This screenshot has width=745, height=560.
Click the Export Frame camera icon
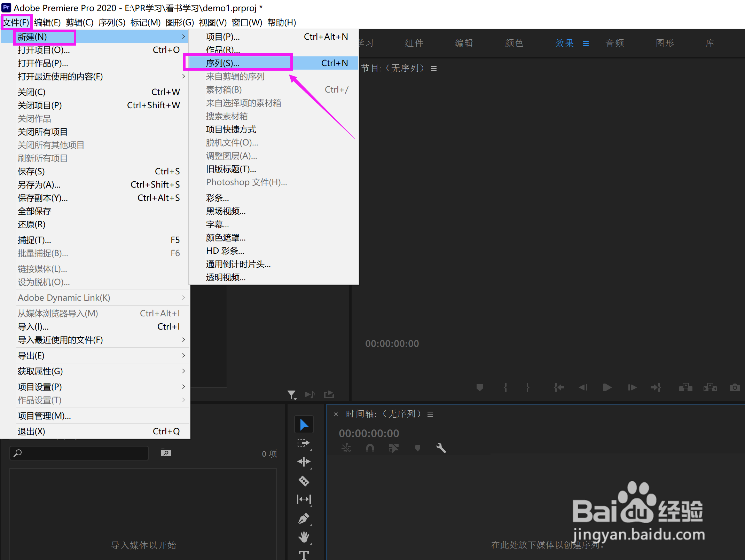[735, 387]
